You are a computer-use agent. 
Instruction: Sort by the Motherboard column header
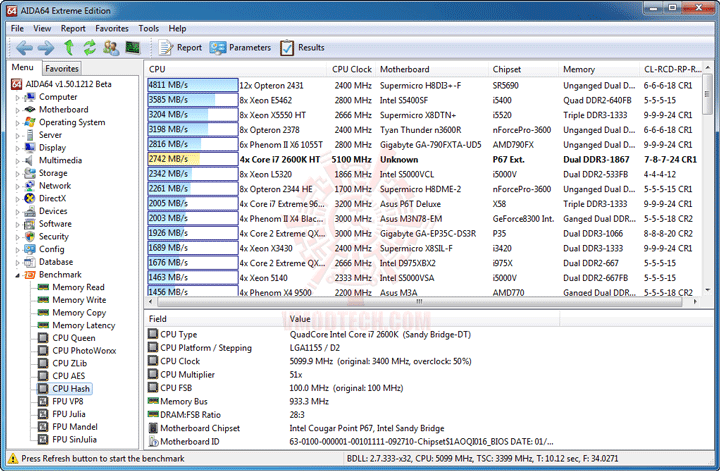tap(432, 69)
